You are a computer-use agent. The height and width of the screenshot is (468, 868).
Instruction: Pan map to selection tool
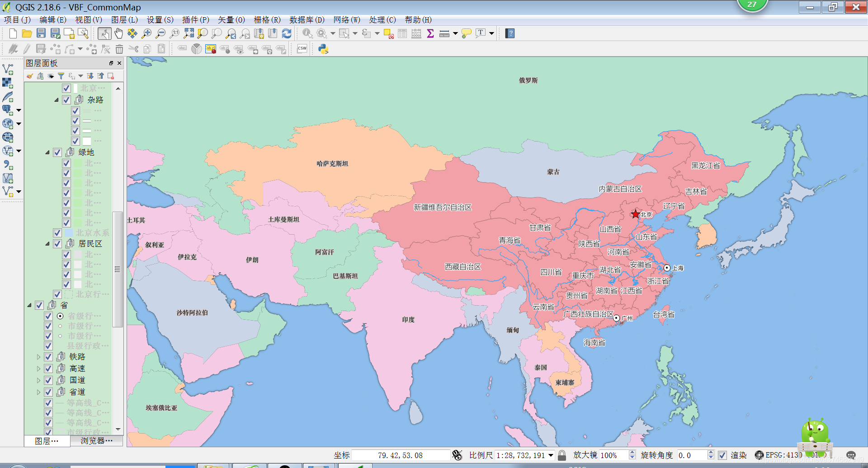coord(132,33)
